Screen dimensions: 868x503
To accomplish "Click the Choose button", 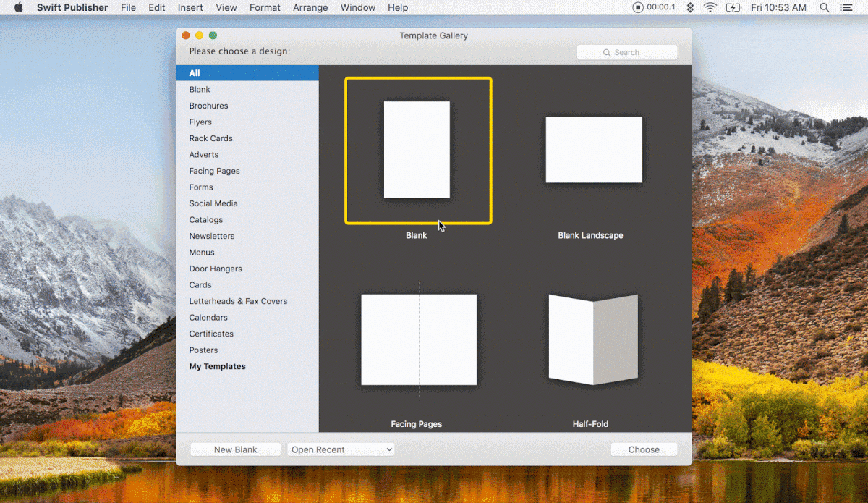I will 644,449.
